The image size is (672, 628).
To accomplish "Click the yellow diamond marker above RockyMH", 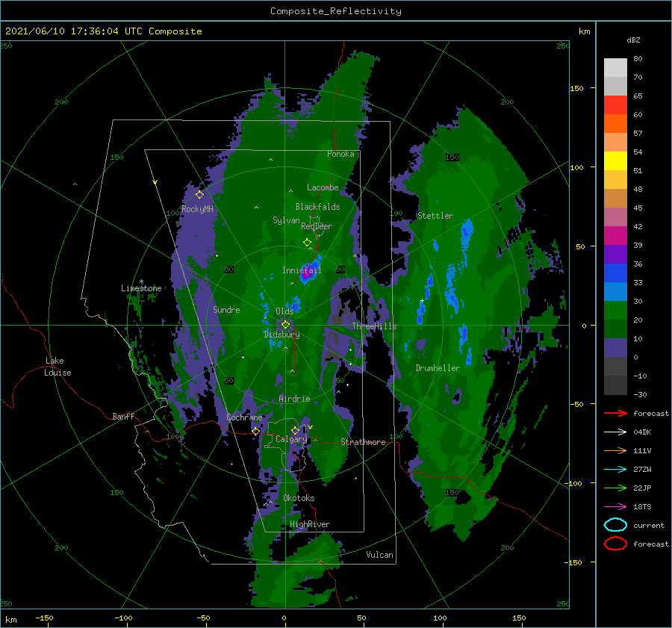I will 199,195.
